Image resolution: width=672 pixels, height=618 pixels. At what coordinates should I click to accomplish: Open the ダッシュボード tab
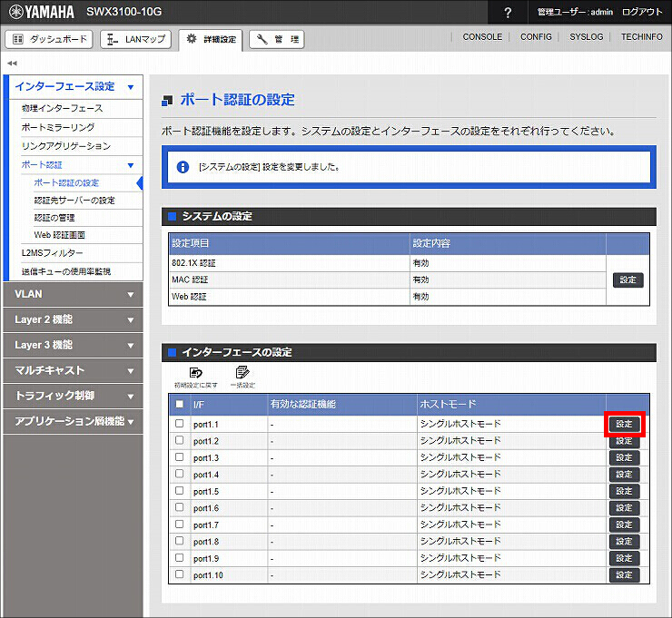(49, 39)
